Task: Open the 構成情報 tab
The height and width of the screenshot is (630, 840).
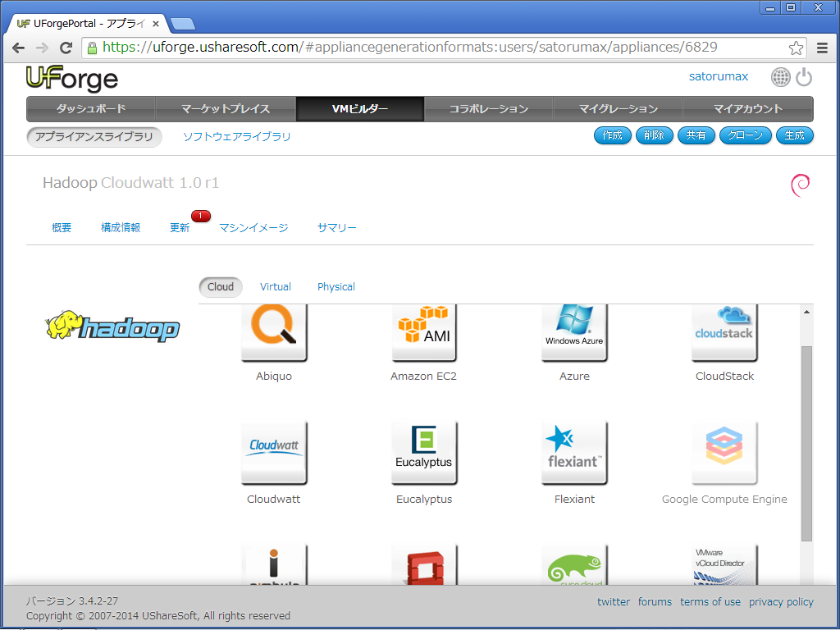Action: pos(121,228)
